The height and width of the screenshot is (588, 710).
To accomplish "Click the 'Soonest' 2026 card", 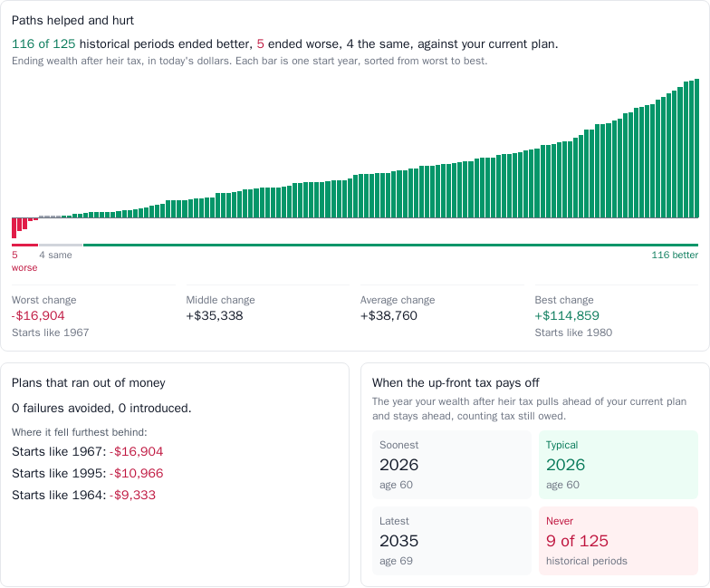I will pos(452,465).
